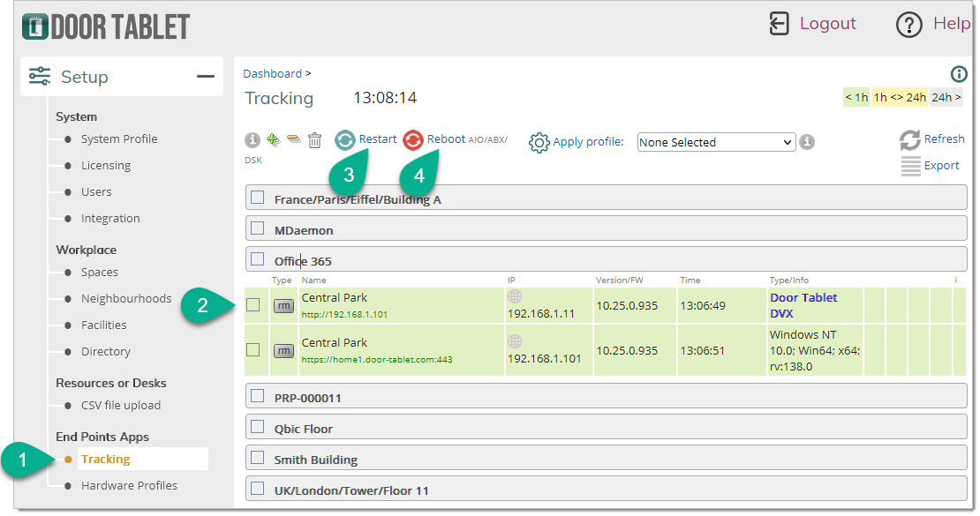This screenshot has height=516, width=980.
Task: Expand the Smith Building group
Action: 315,460
